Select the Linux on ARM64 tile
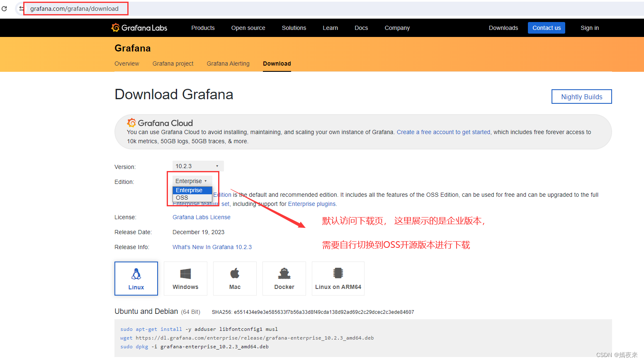 (x=338, y=279)
